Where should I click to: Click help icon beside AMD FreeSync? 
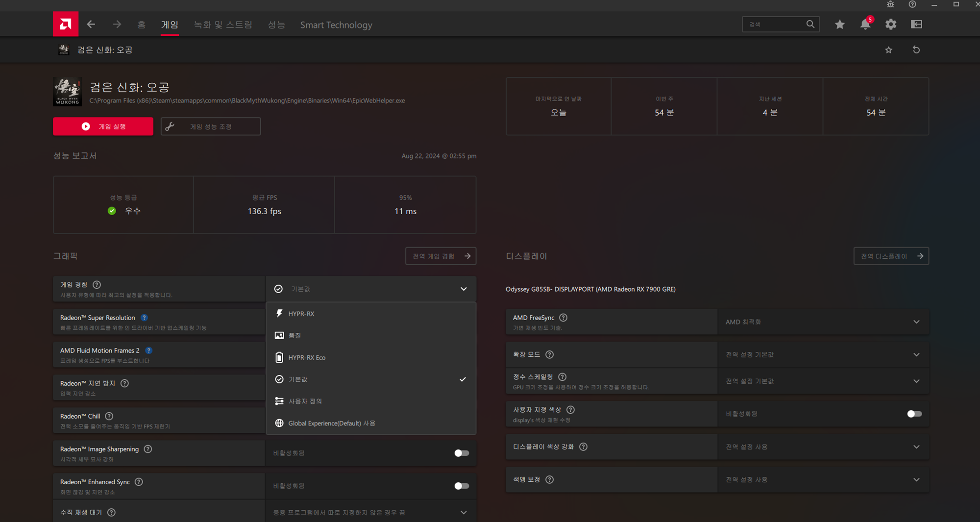click(563, 318)
